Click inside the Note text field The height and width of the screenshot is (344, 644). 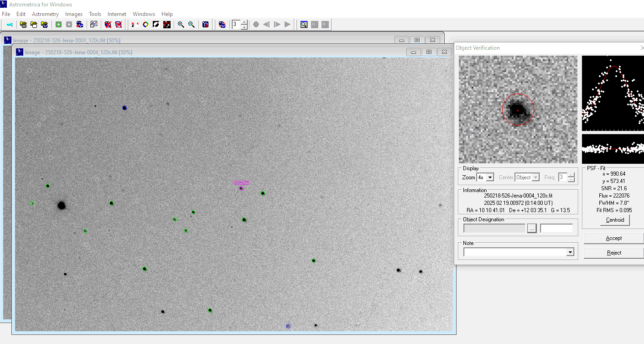tap(515, 252)
